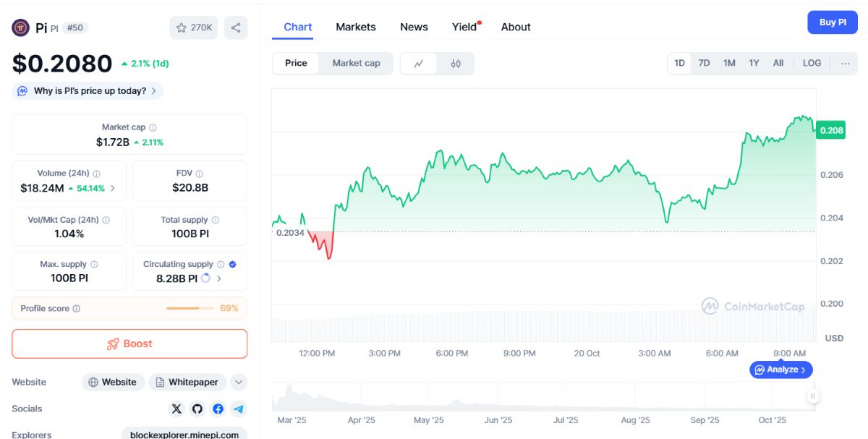
Task: Click the #50 rank badge
Action: pyautogui.click(x=75, y=27)
